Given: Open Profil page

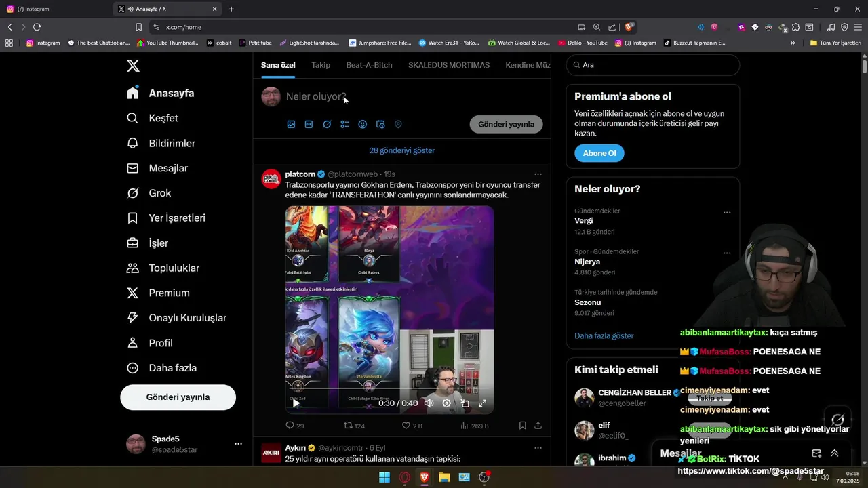Looking at the screenshot, I should pyautogui.click(x=149, y=343).
